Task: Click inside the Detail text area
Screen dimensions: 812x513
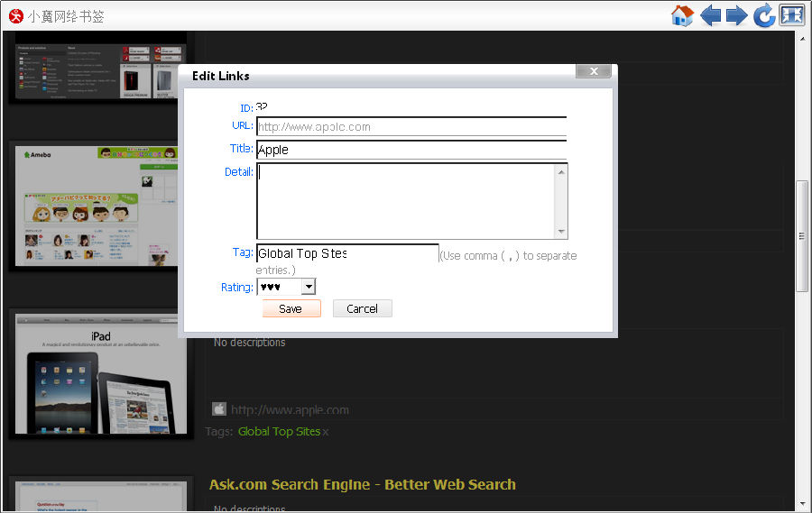Action: (x=406, y=200)
